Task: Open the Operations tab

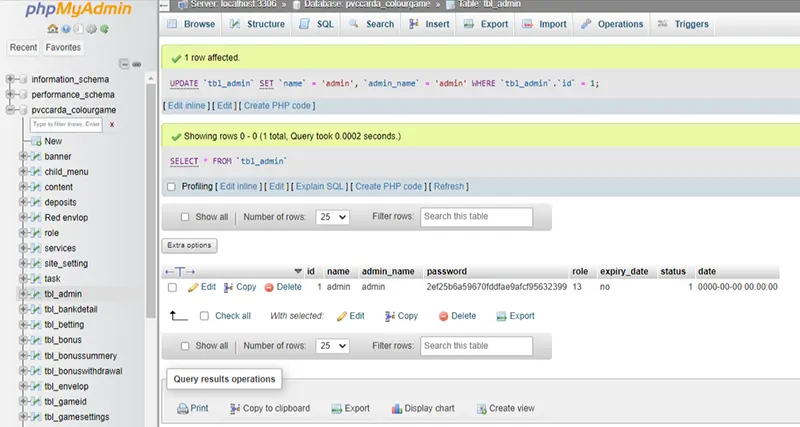Action: [x=612, y=24]
